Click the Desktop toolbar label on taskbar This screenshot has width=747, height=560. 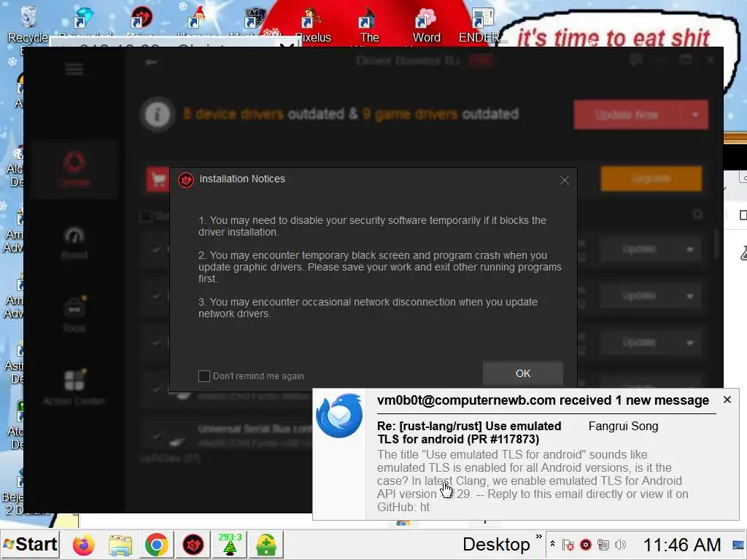pyautogui.click(x=496, y=544)
